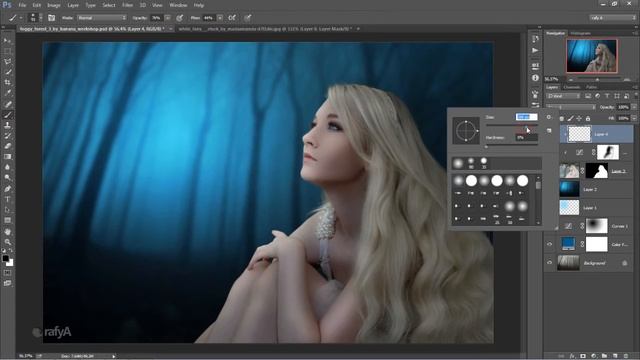This screenshot has height=360, width=640.
Task: Open the Flow slider dropdown
Action: (x=220, y=18)
